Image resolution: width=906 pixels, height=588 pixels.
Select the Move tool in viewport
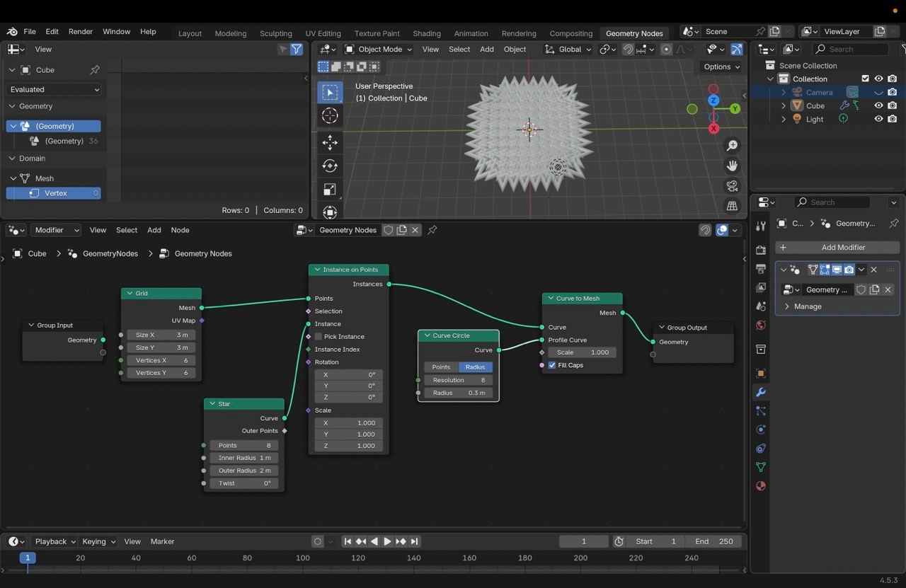330,142
